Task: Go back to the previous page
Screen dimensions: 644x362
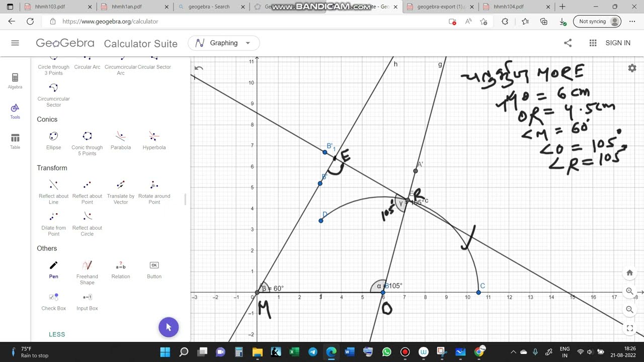Action: [12, 22]
